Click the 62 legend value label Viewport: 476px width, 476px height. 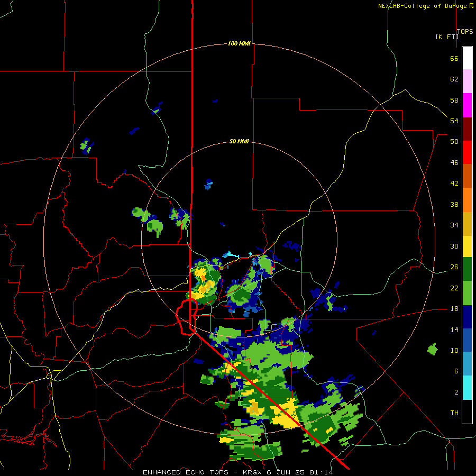point(454,79)
